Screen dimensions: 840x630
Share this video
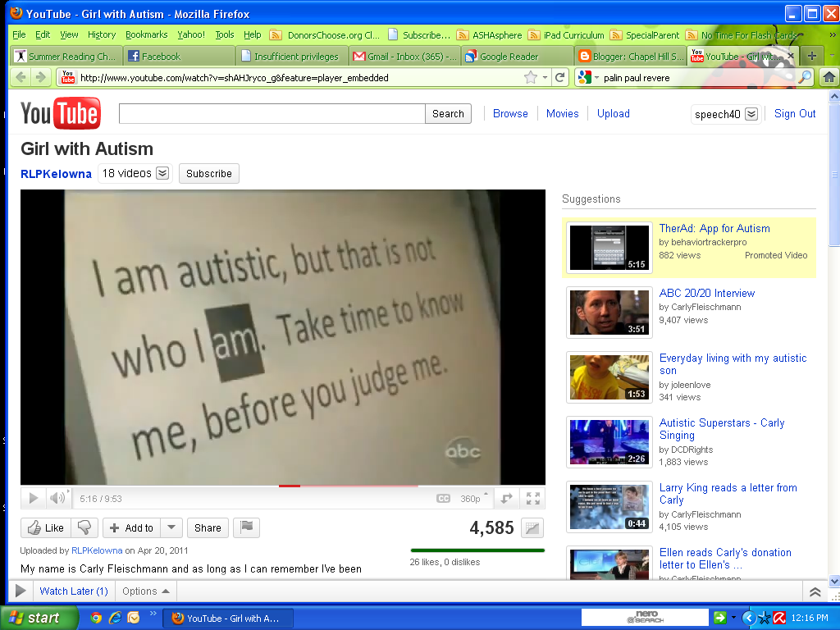(x=208, y=527)
